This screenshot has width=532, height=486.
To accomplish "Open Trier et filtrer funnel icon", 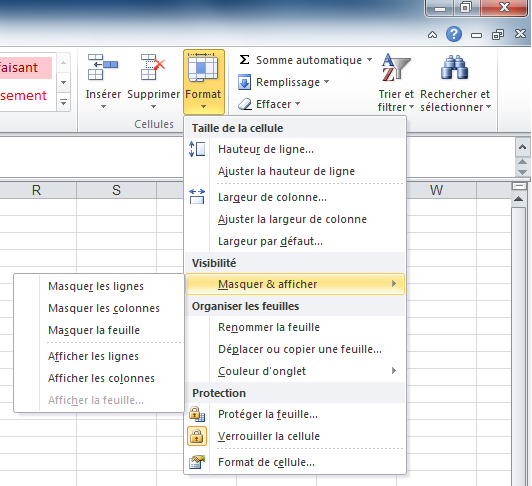I will 396,68.
